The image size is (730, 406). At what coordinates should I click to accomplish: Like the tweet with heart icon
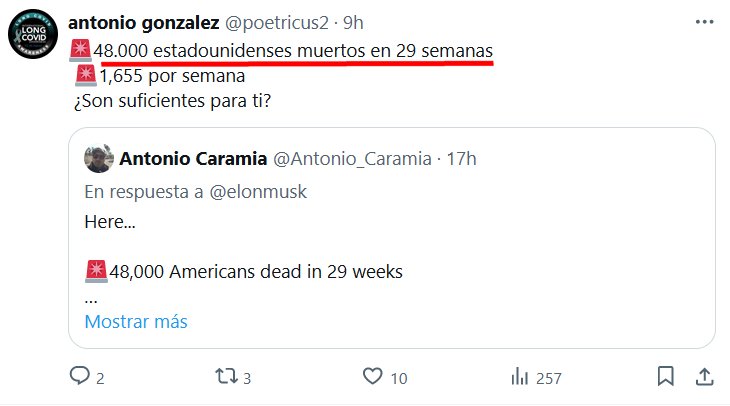pyautogui.click(x=372, y=377)
